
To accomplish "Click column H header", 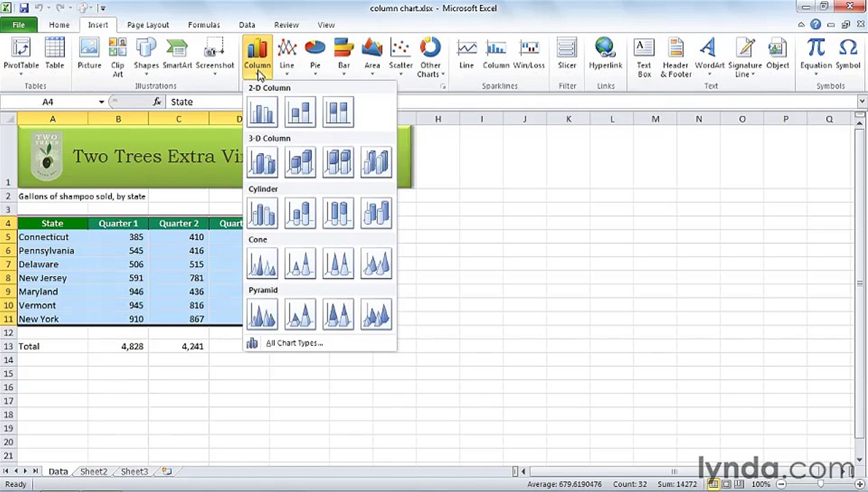I will (438, 119).
